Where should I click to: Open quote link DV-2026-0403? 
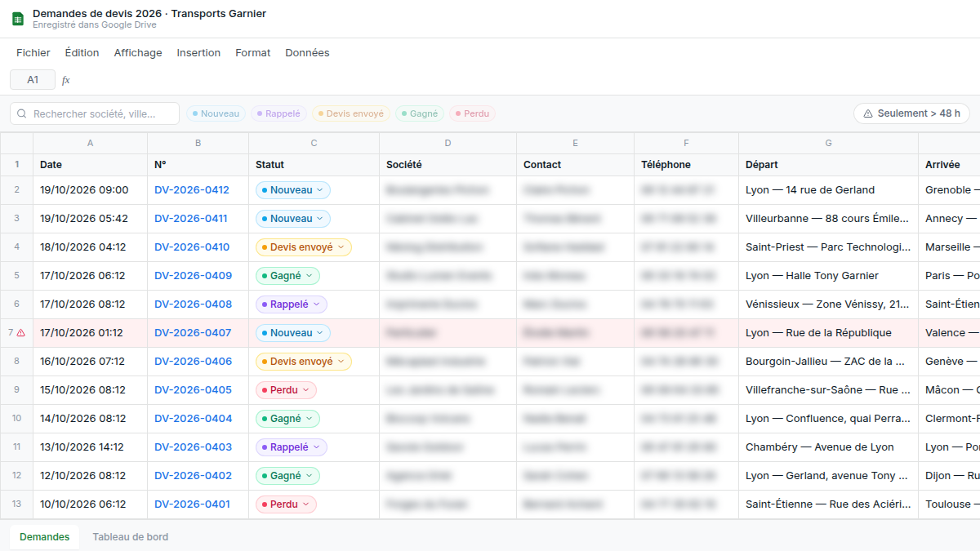tap(193, 447)
